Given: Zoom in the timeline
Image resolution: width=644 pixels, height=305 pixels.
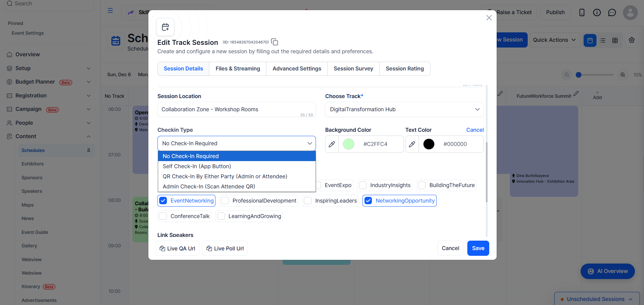Looking at the screenshot, I should [623, 75].
